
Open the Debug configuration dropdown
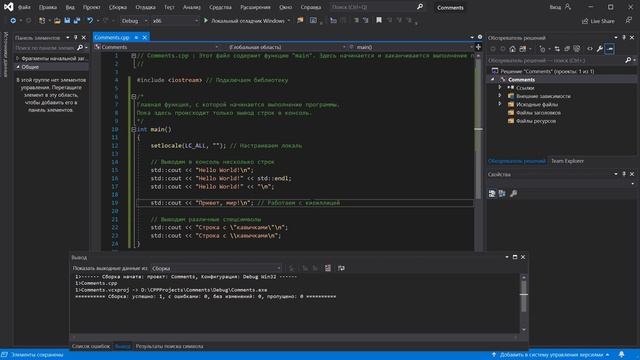point(134,20)
